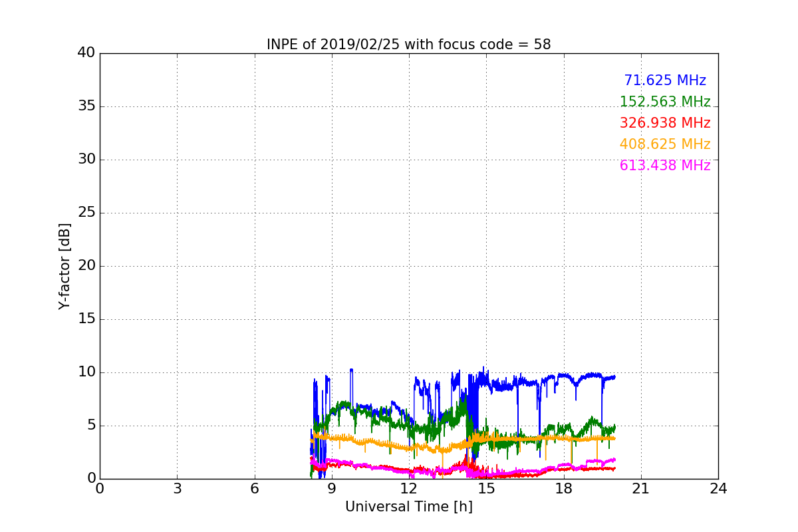Select the 152.563 MHz legend label
This screenshot has width=798, height=532.
click(665, 102)
